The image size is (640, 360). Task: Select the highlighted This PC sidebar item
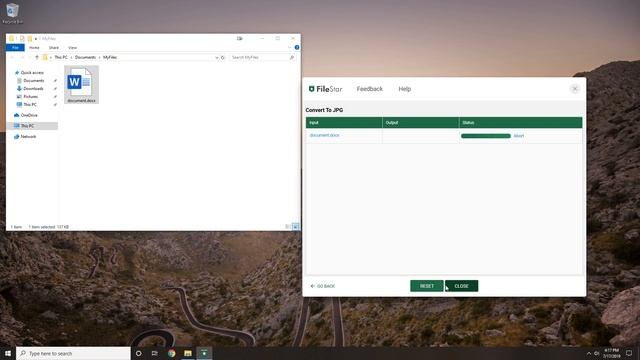point(32,126)
